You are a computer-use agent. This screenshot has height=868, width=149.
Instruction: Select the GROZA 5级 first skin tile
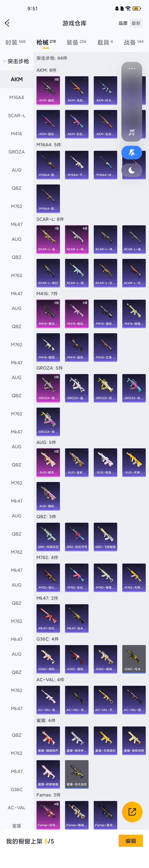coord(48,388)
